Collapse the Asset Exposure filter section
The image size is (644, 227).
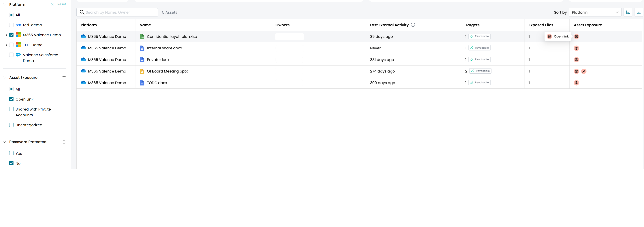(x=5, y=77)
